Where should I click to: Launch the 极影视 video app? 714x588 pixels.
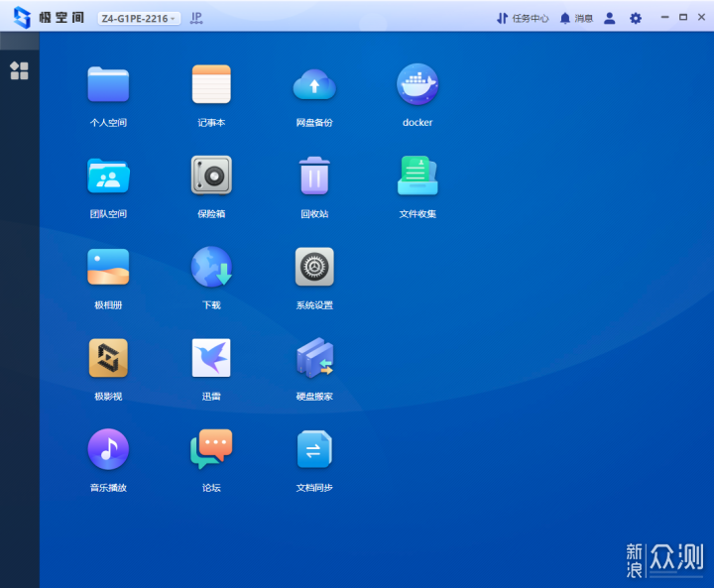click(x=108, y=358)
